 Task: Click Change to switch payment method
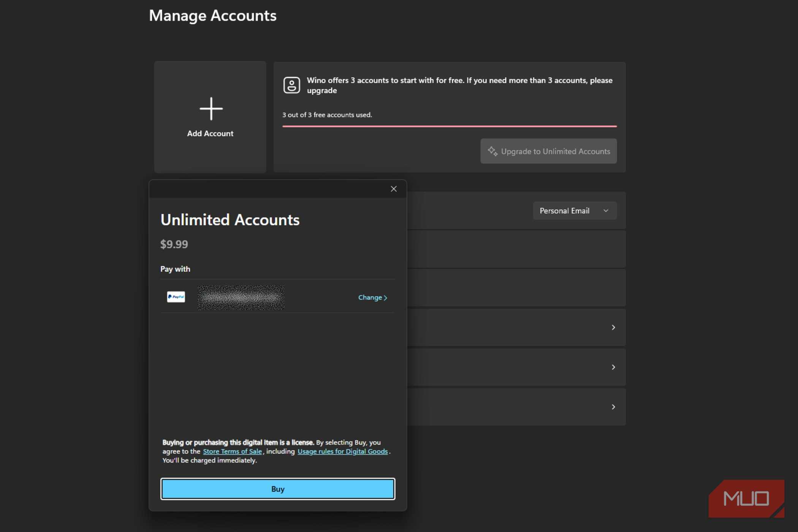tap(370, 298)
